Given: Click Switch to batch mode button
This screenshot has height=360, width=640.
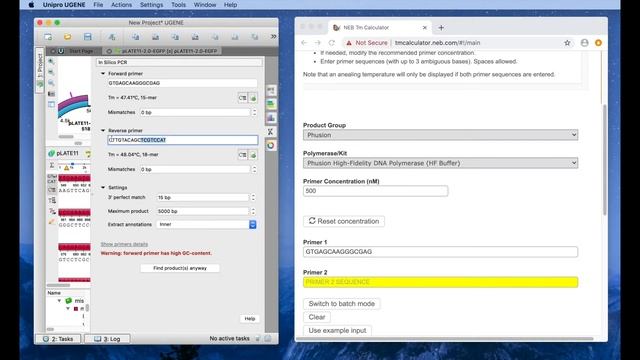Looking at the screenshot, I should click(342, 304).
